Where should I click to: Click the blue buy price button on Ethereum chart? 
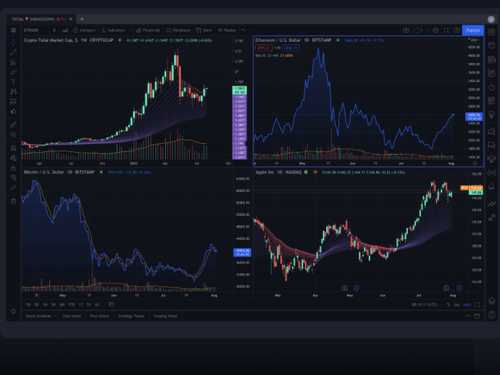tap(291, 48)
